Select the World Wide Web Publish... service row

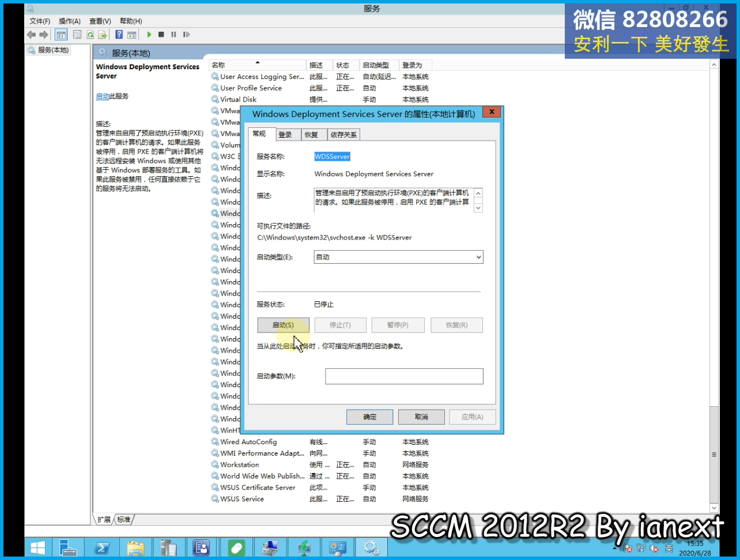[320, 476]
